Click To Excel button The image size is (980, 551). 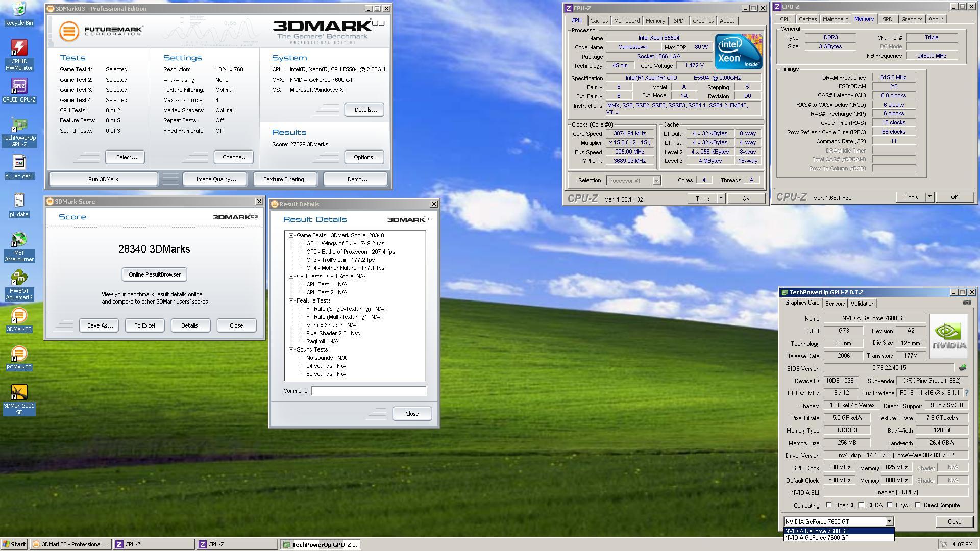click(144, 325)
